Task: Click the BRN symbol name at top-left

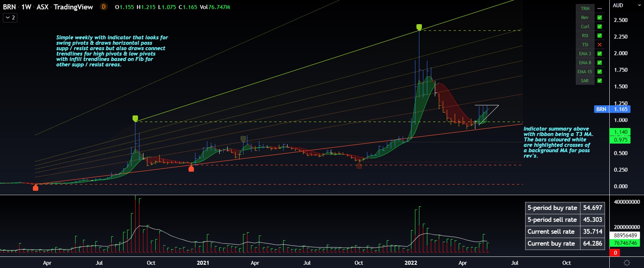Action: click(x=9, y=7)
